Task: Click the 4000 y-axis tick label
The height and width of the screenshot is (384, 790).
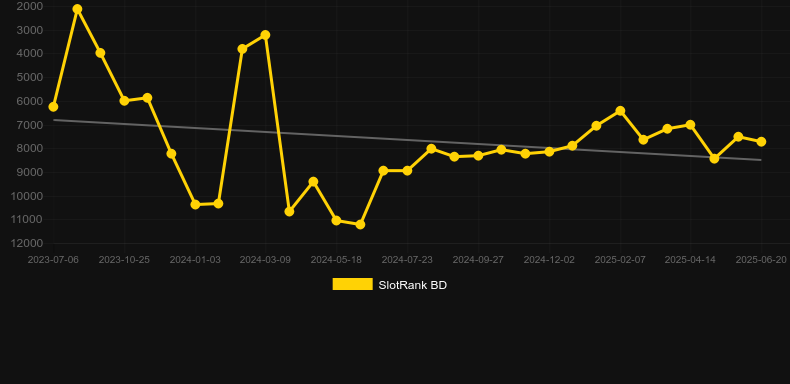Action: coord(30,53)
